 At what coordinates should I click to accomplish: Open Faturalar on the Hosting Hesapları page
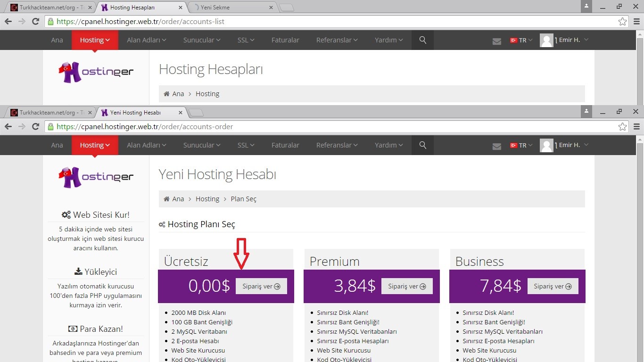285,40
